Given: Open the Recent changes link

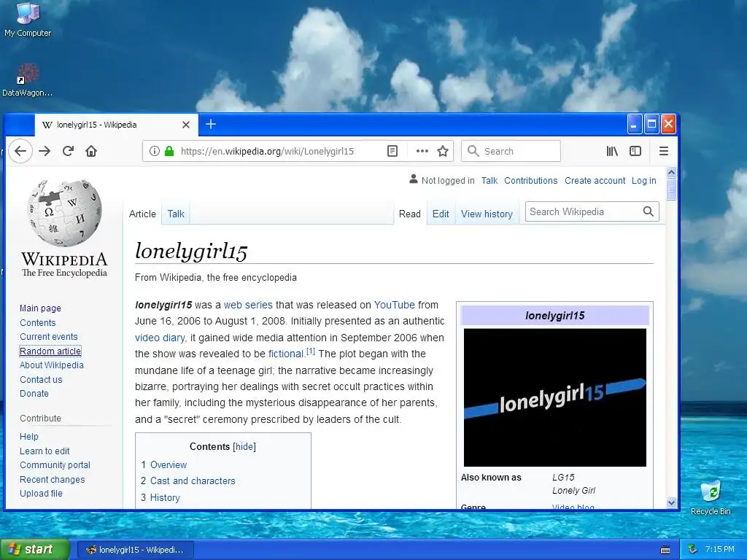Looking at the screenshot, I should coord(52,480).
